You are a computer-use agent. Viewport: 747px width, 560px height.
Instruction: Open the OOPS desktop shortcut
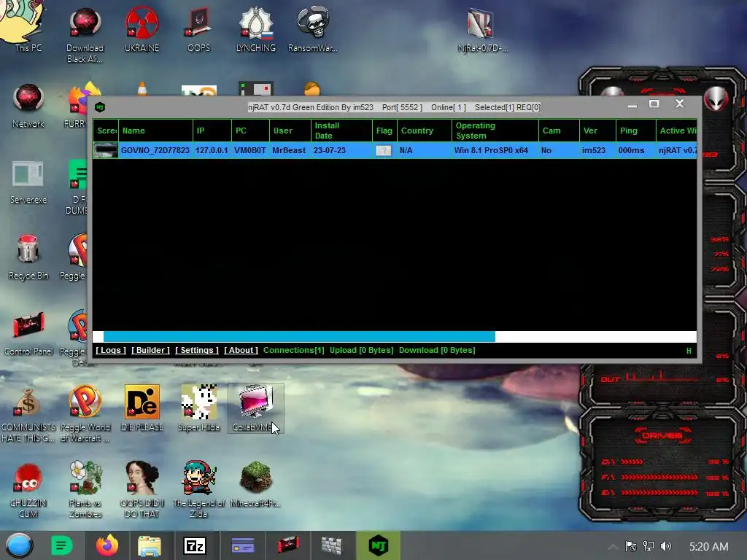click(198, 28)
